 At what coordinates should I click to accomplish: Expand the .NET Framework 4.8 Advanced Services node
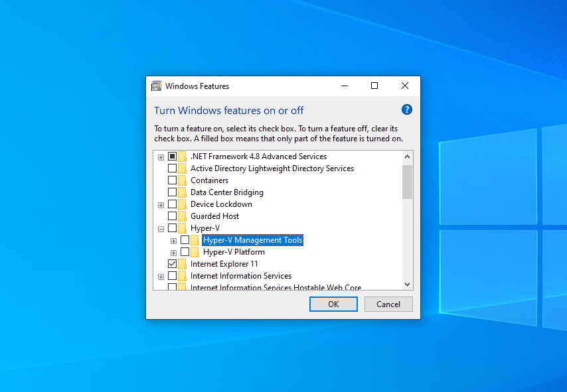click(x=161, y=157)
